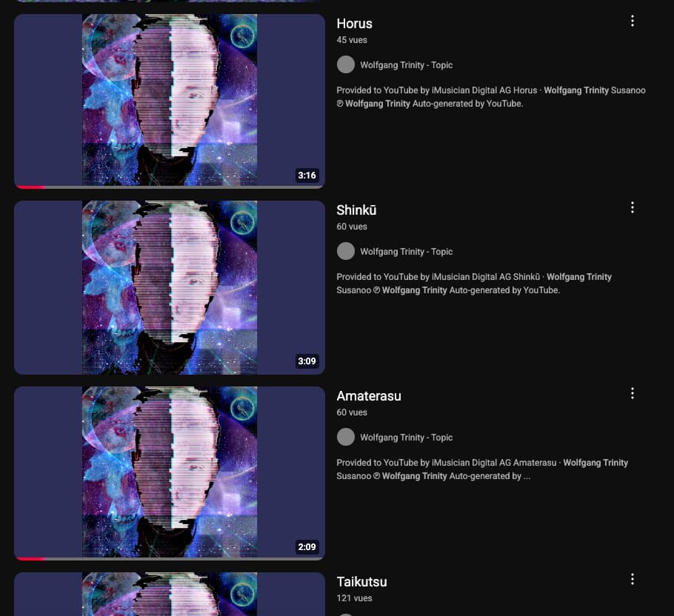Open the three-dot menu for Amaterasu
674x616 pixels.
click(x=632, y=393)
